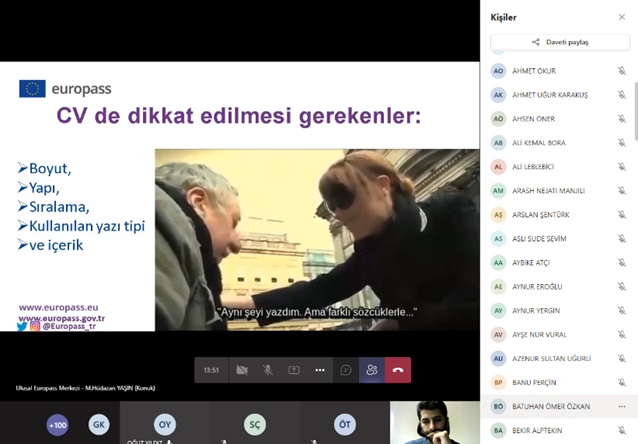638x444 pixels.
Task: Click the Twitter bird icon on slide
Action: (x=22, y=326)
